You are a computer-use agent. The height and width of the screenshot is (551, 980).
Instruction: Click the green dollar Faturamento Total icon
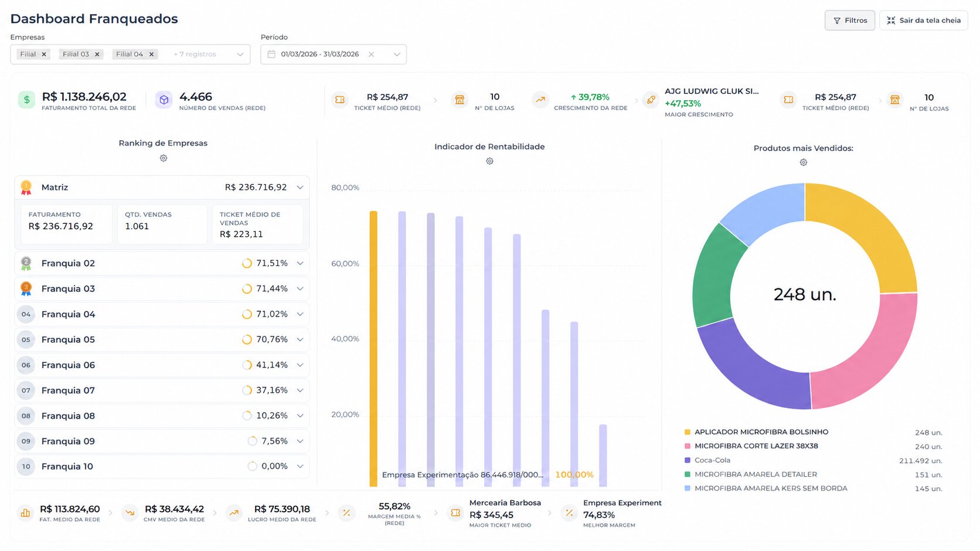pos(26,100)
